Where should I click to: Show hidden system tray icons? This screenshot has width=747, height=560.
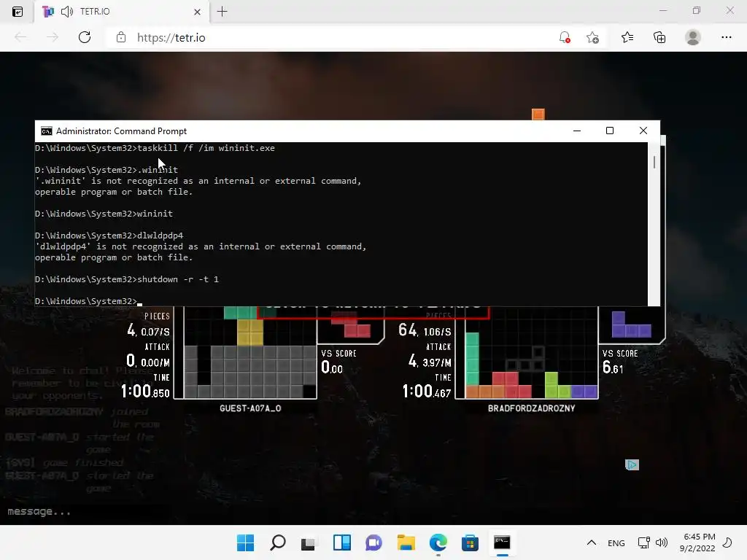point(591,542)
